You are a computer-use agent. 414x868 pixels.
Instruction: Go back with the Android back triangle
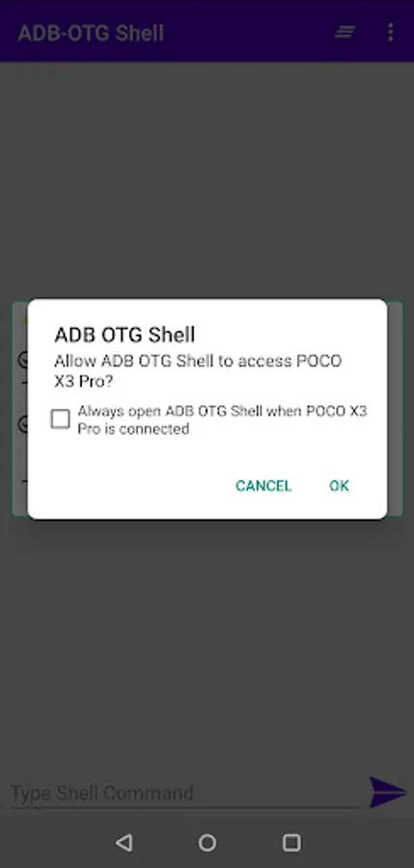click(x=124, y=843)
